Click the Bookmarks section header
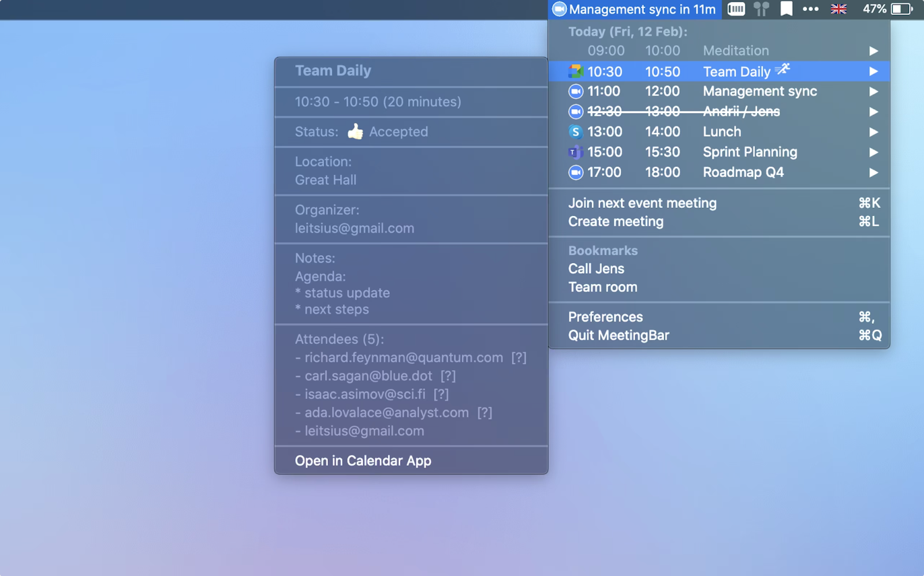This screenshot has width=924, height=576. [x=603, y=250]
